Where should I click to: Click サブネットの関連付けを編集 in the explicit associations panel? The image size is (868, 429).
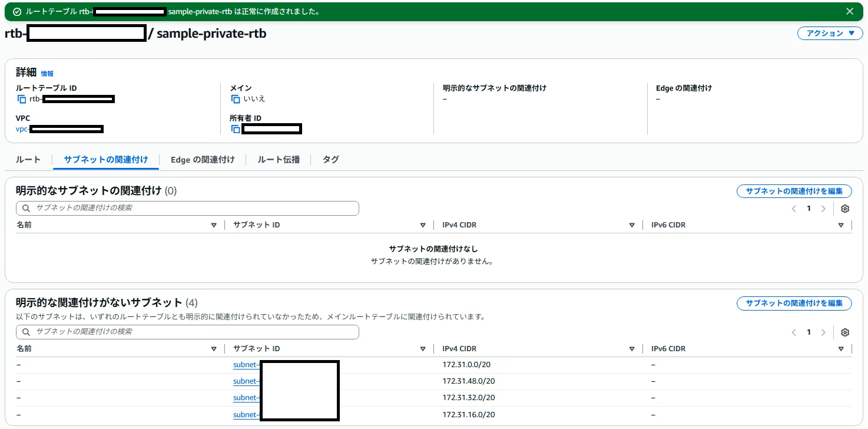(794, 191)
